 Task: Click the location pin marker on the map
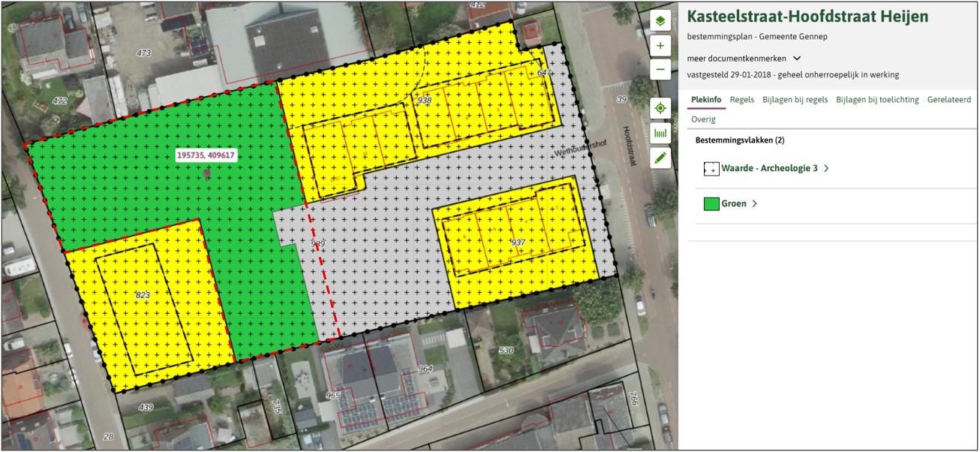click(207, 173)
